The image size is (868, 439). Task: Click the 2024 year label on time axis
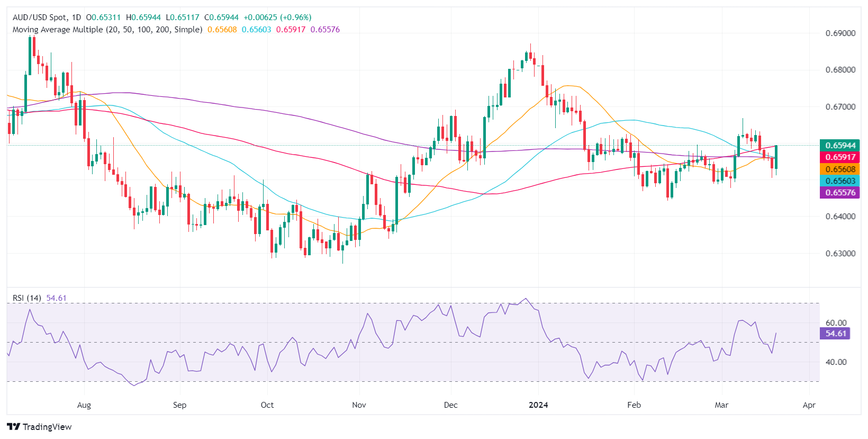pos(538,405)
